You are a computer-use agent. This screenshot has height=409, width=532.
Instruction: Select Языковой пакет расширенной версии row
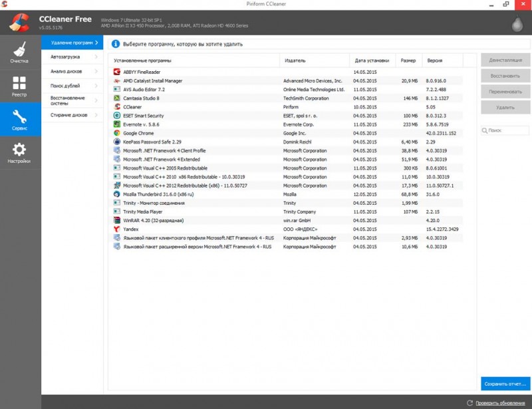point(287,247)
